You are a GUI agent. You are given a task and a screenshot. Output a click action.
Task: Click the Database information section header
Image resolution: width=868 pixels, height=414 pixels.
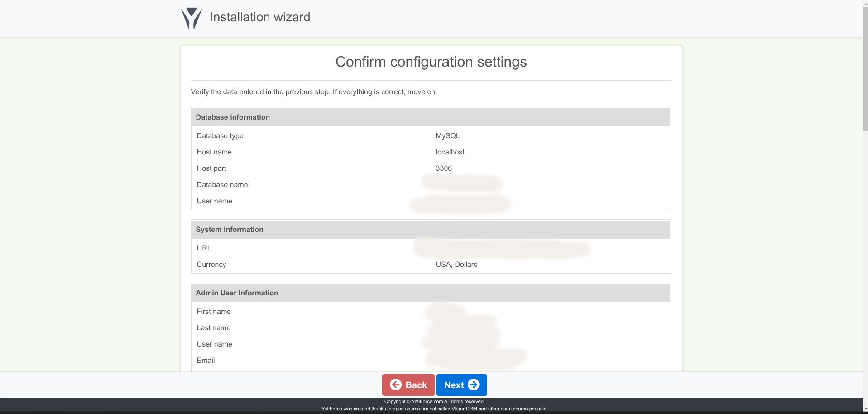coord(431,117)
